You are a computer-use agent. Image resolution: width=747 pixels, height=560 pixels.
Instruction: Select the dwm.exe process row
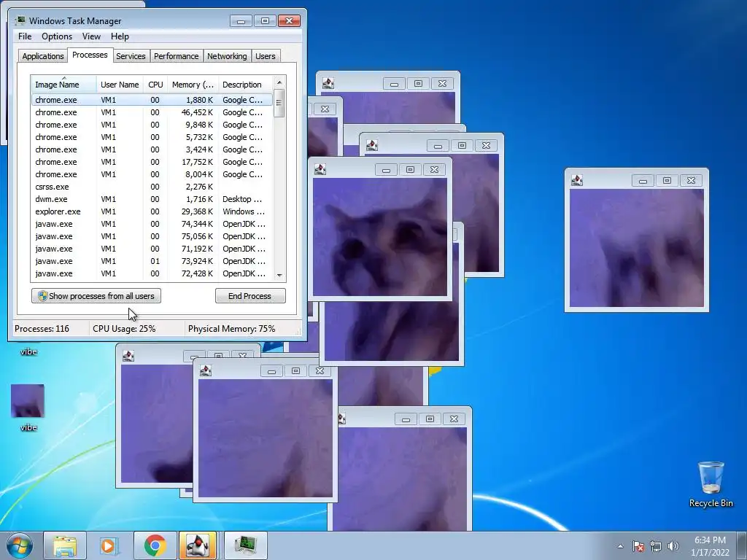[152, 199]
